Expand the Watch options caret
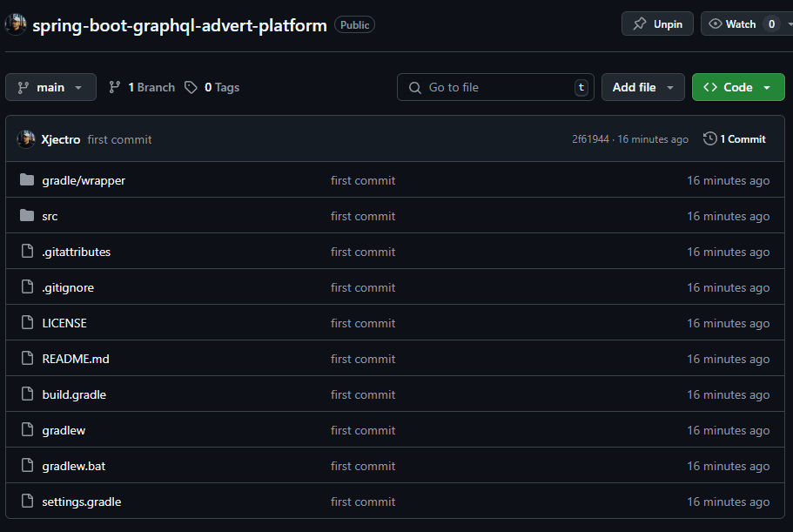The width and height of the screenshot is (793, 532). click(x=790, y=24)
